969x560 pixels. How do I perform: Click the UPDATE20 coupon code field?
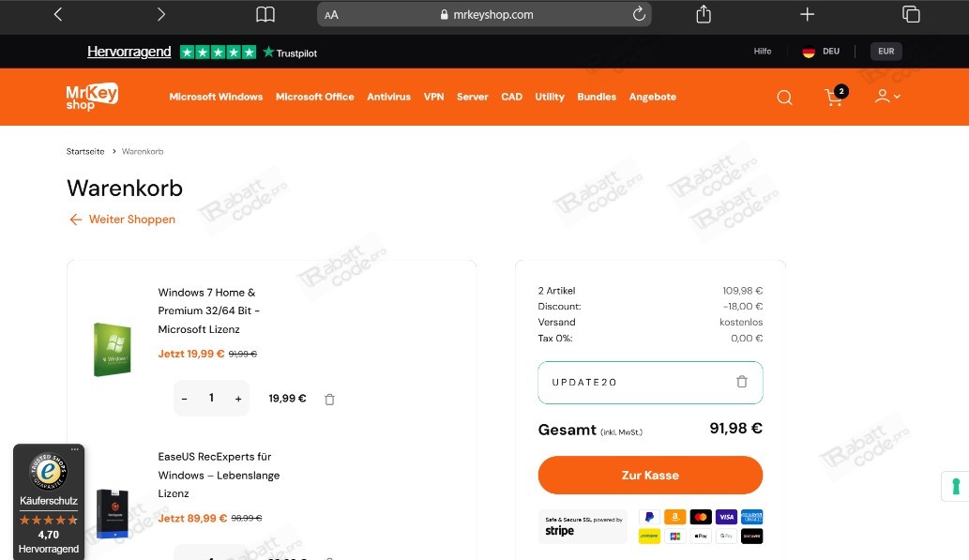point(650,383)
